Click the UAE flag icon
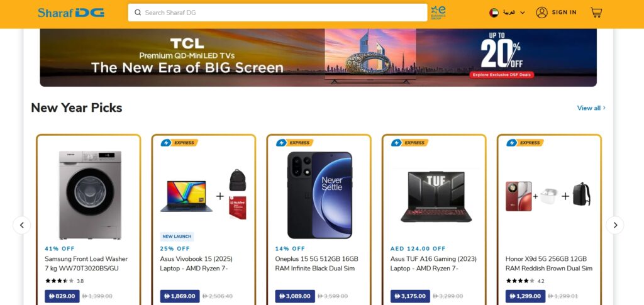Image resolution: width=644 pixels, height=305 pixels. click(x=494, y=13)
